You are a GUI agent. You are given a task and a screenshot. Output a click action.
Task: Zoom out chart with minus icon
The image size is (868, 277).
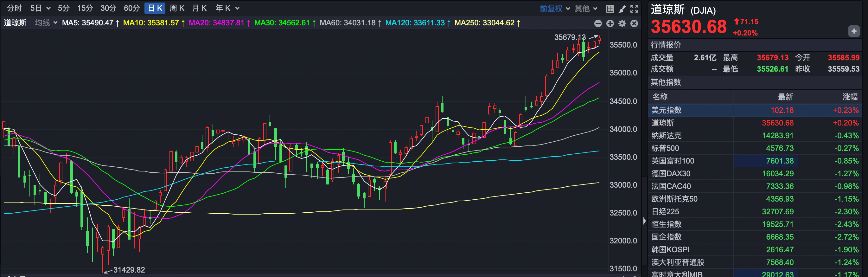[x=598, y=23]
